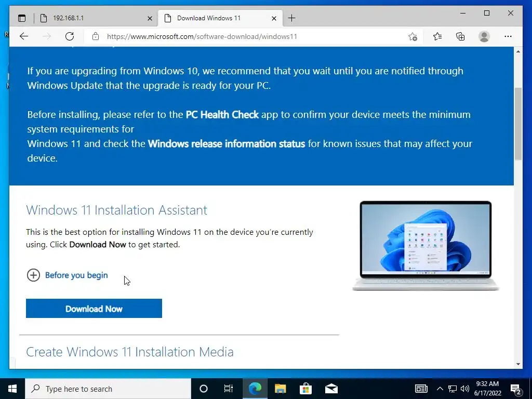The width and height of the screenshot is (532, 399).
Task: Click the Windows 11 Installation Assistant heading
Action: click(x=117, y=210)
